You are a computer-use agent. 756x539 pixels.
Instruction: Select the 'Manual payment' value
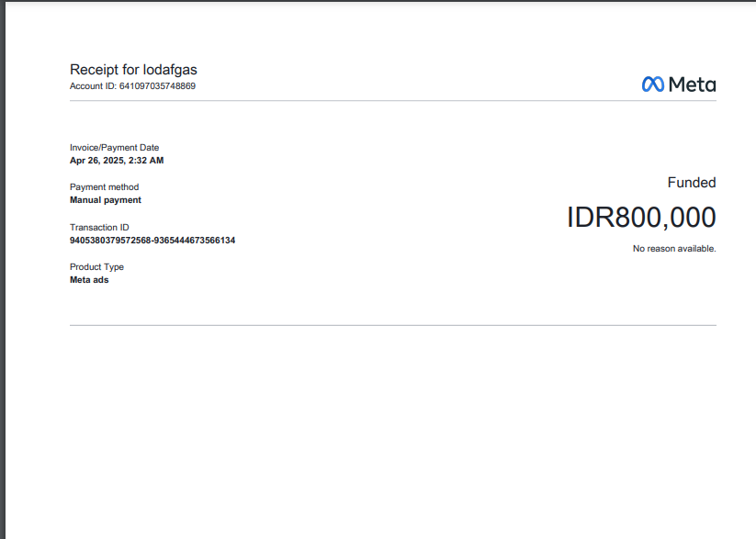106,200
